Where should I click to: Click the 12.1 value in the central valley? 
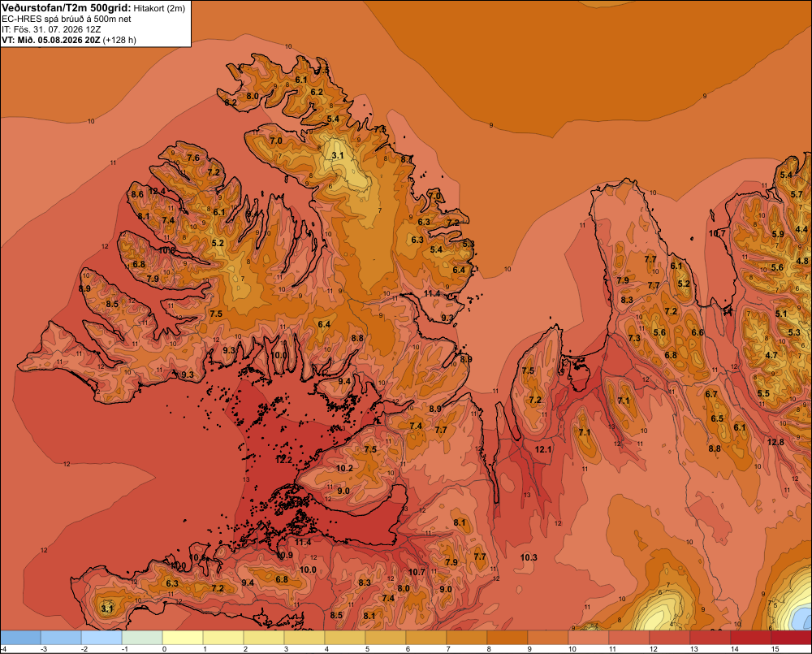click(543, 449)
